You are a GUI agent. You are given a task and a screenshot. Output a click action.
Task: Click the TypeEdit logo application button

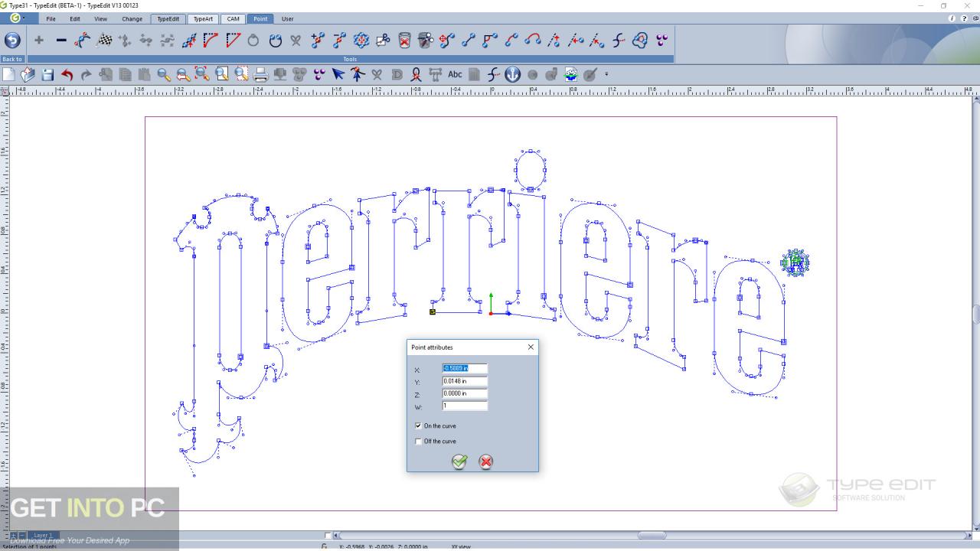point(15,18)
